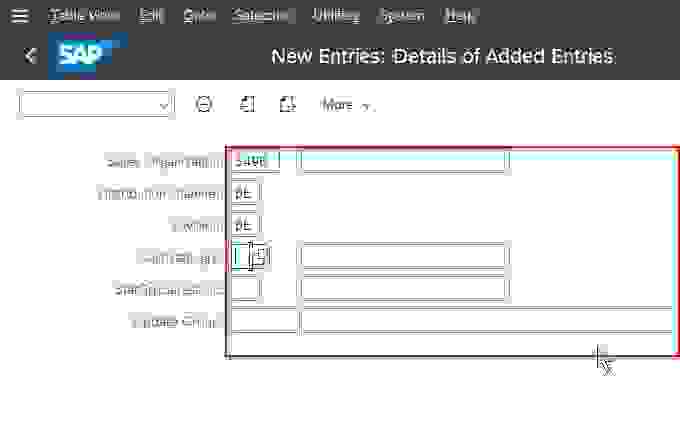680x426 pixels.
Task: Open the hamburger menu icon
Action: point(20,16)
